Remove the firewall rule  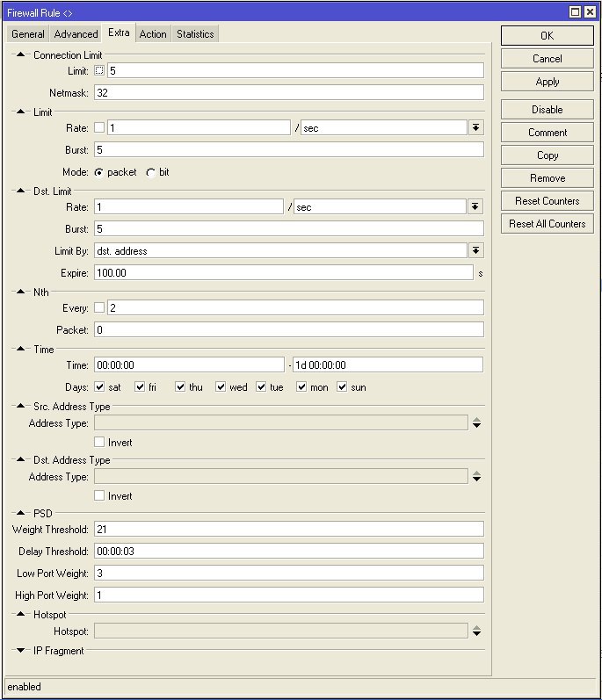[x=547, y=178]
